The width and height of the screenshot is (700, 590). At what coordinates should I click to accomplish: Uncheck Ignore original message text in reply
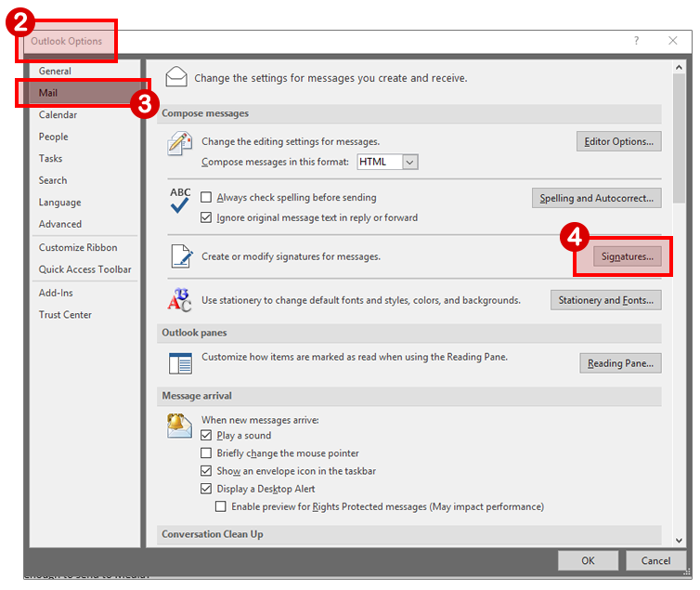(206, 217)
